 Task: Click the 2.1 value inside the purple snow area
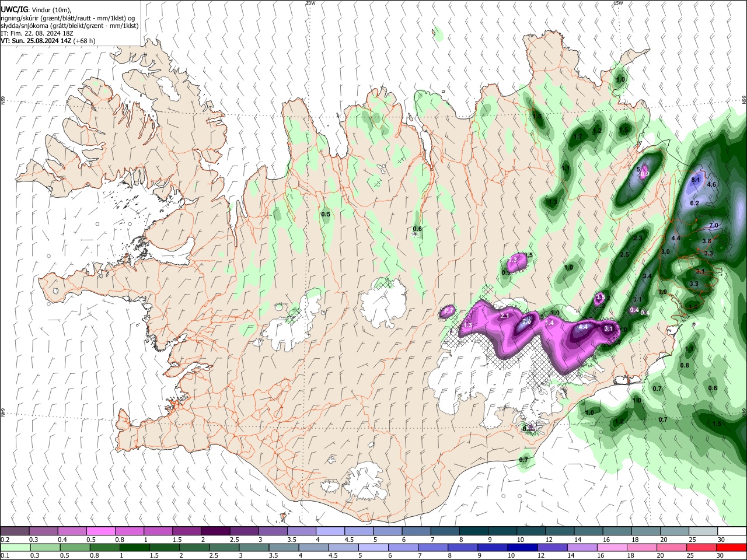click(505, 316)
